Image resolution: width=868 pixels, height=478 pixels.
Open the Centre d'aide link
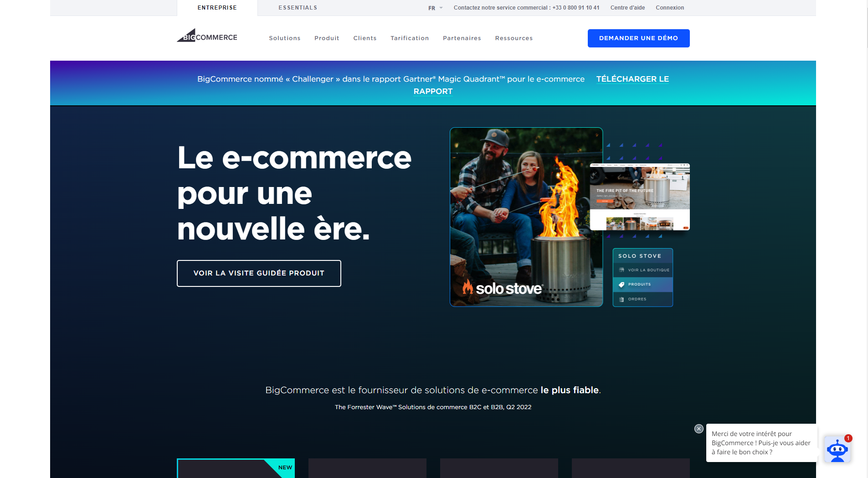pyautogui.click(x=627, y=8)
